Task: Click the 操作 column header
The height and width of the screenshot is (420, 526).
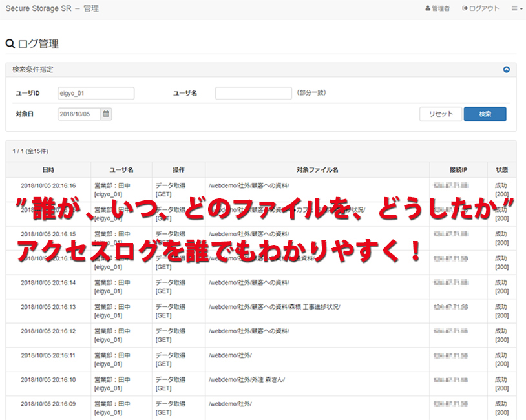Action: coord(178,170)
